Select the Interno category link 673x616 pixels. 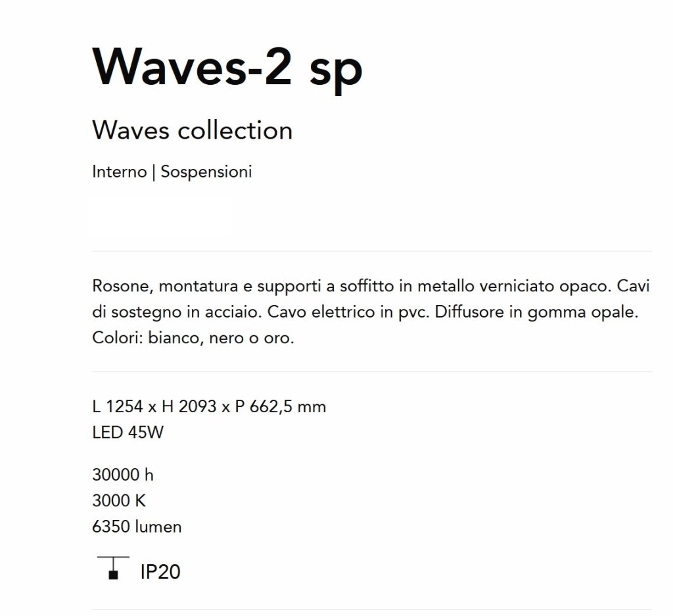click(120, 172)
